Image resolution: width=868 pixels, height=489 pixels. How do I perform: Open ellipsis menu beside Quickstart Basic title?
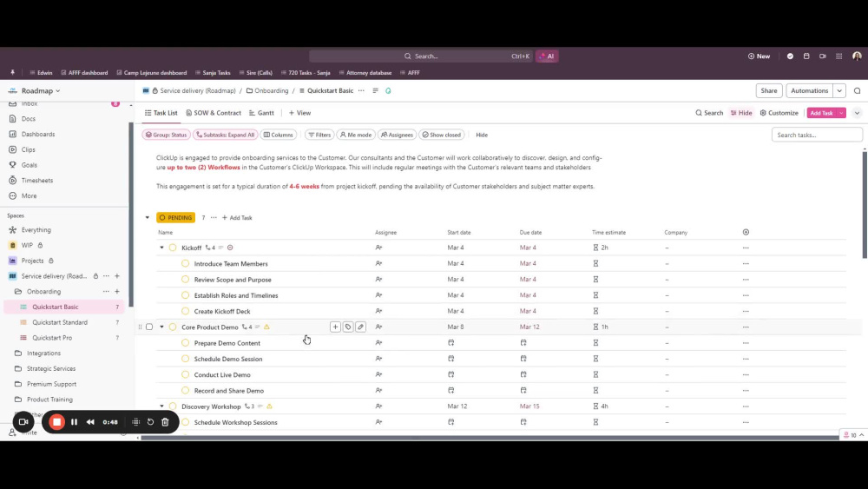361,91
